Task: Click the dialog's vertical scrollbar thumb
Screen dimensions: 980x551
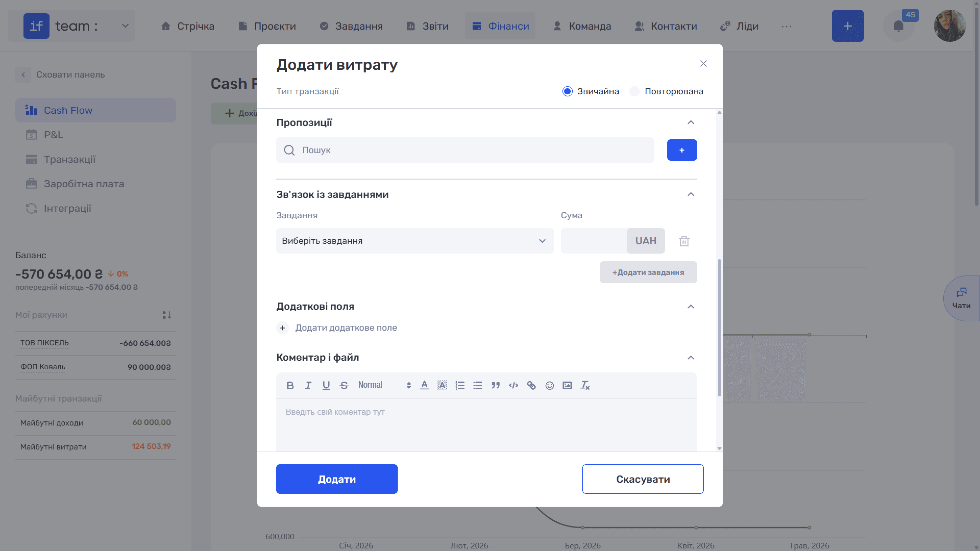Action: (719, 328)
